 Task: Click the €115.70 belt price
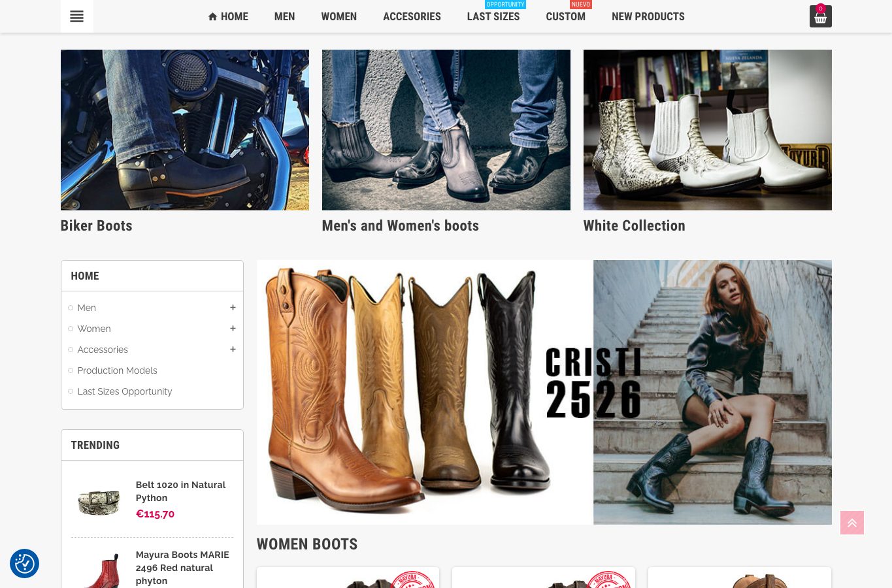click(155, 514)
